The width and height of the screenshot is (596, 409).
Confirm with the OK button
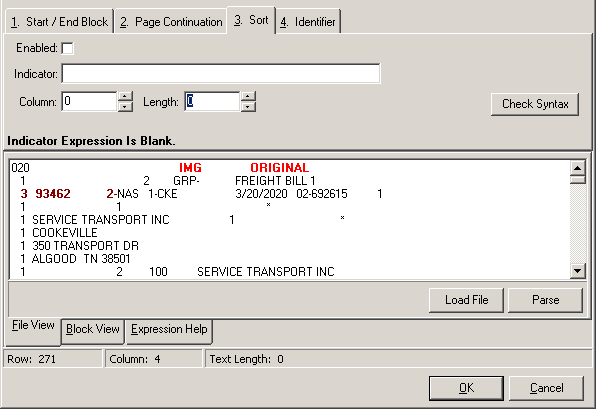click(x=466, y=388)
